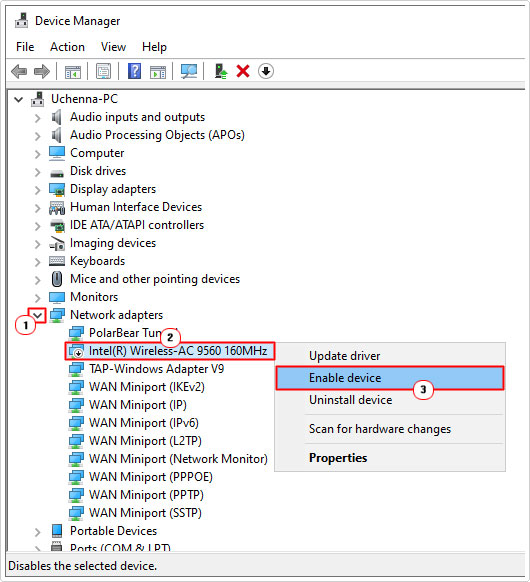Click the Forward arrow toolbar icon
Image resolution: width=530 pixels, height=582 pixels.
[x=42, y=71]
